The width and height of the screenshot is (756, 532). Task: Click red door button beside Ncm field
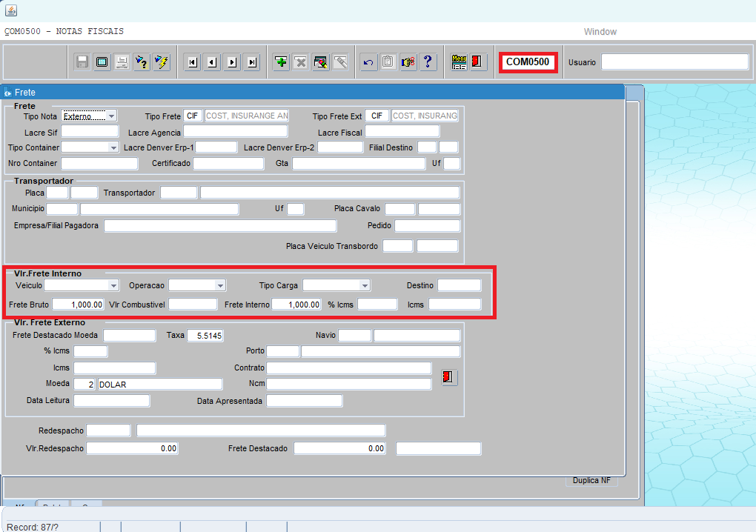448,378
